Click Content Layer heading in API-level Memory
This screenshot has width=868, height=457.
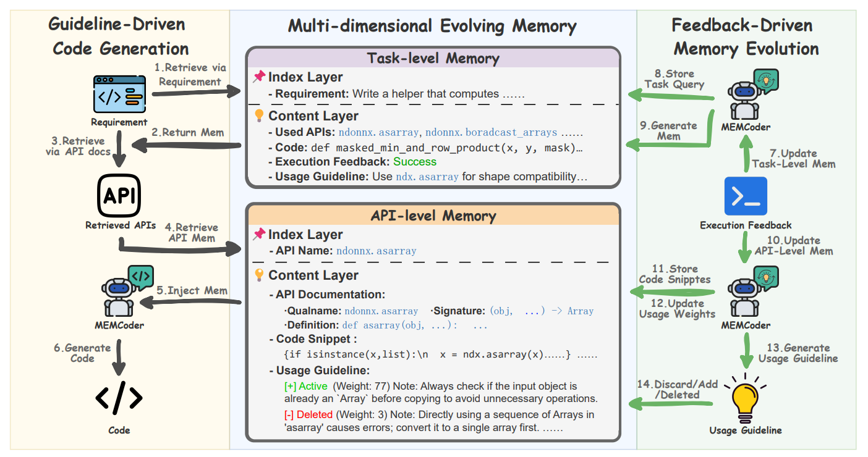click(313, 275)
